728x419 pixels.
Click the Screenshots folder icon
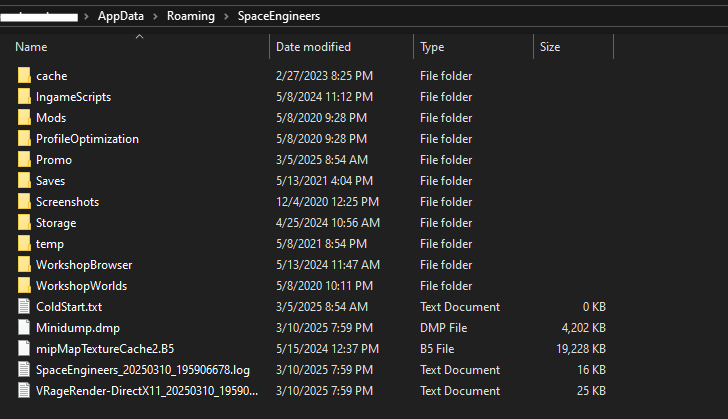[25, 202]
